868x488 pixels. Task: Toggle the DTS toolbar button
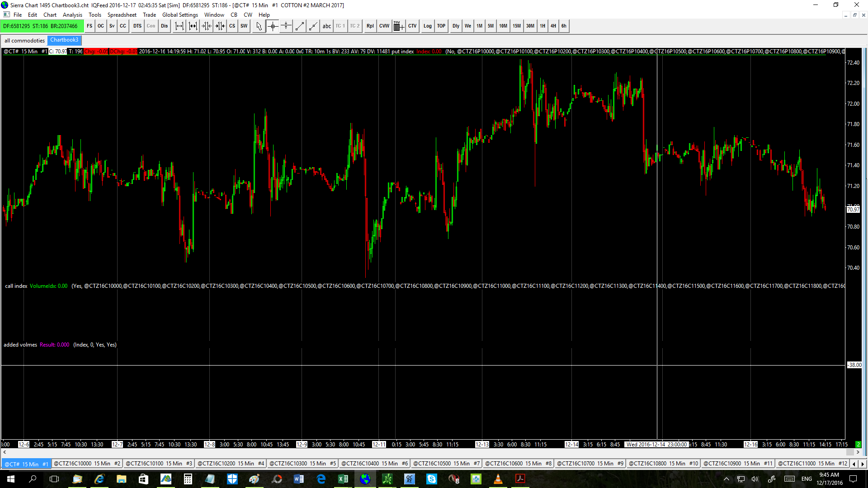point(137,26)
